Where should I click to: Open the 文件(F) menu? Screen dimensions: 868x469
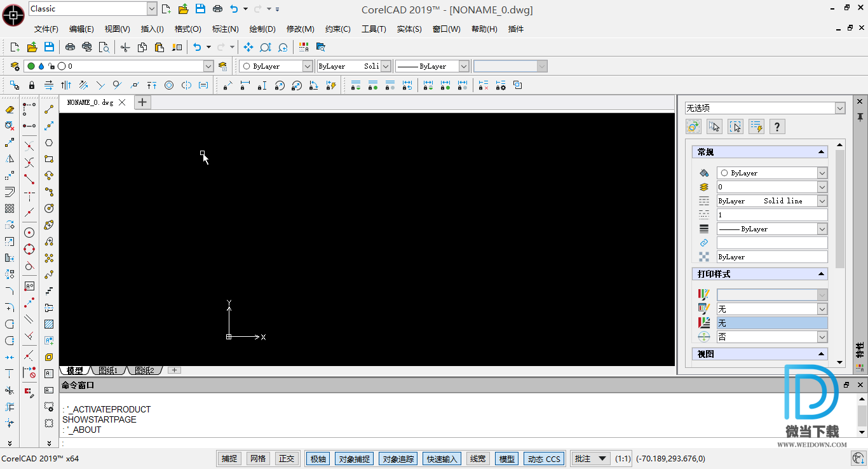click(46, 29)
